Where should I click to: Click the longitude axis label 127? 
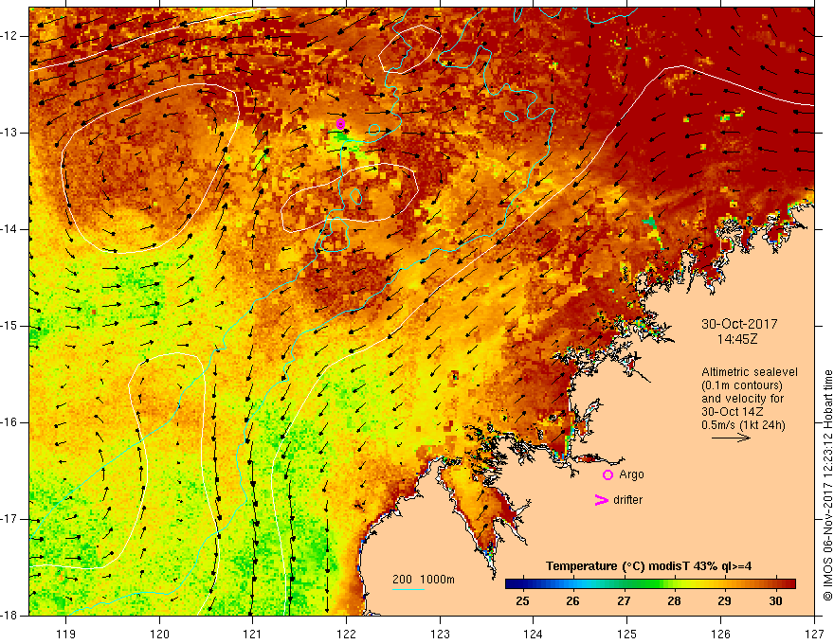coord(814,634)
